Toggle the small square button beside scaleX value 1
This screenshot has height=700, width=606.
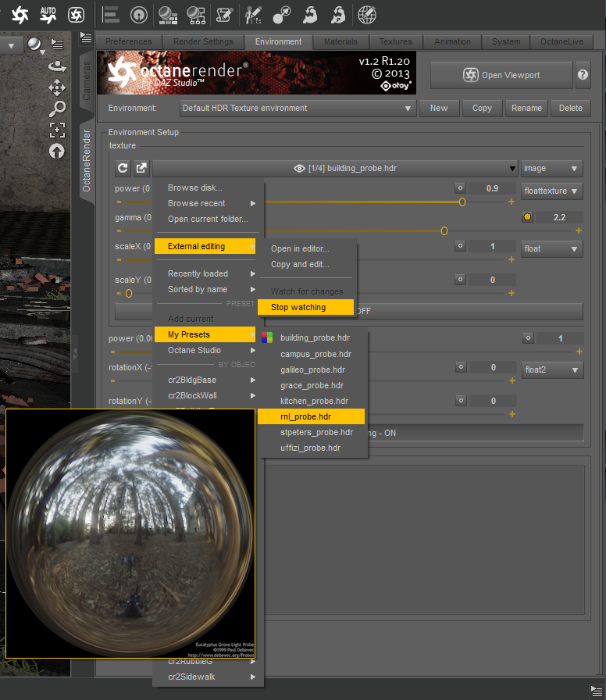pos(460,246)
